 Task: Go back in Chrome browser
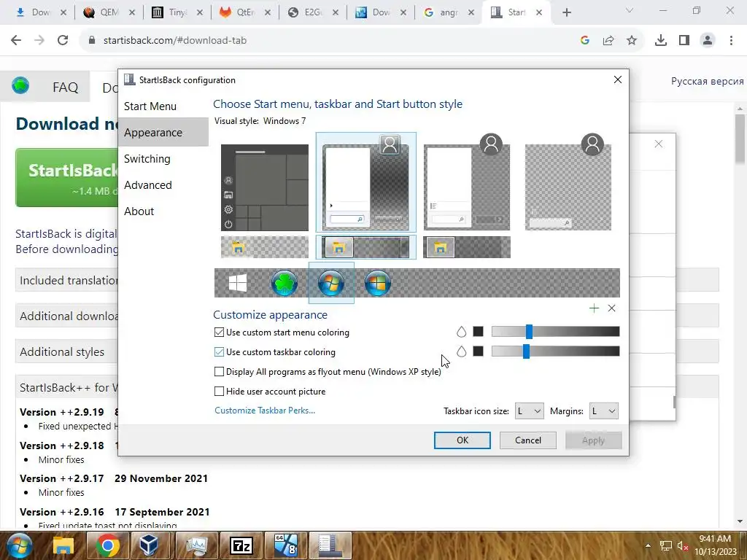(16, 40)
